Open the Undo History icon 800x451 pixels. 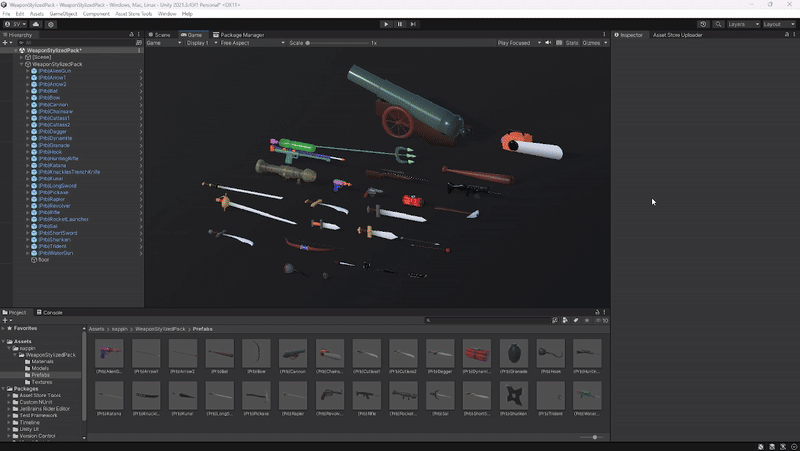(x=703, y=24)
